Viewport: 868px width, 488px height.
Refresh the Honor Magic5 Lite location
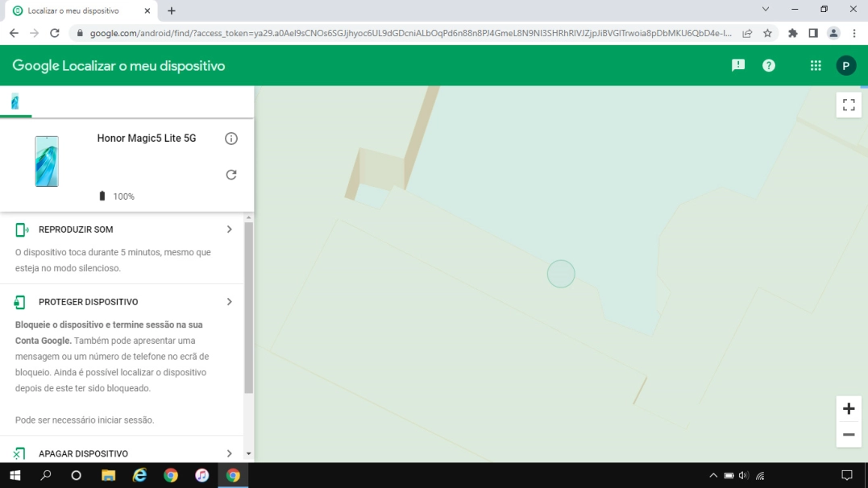point(231,175)
